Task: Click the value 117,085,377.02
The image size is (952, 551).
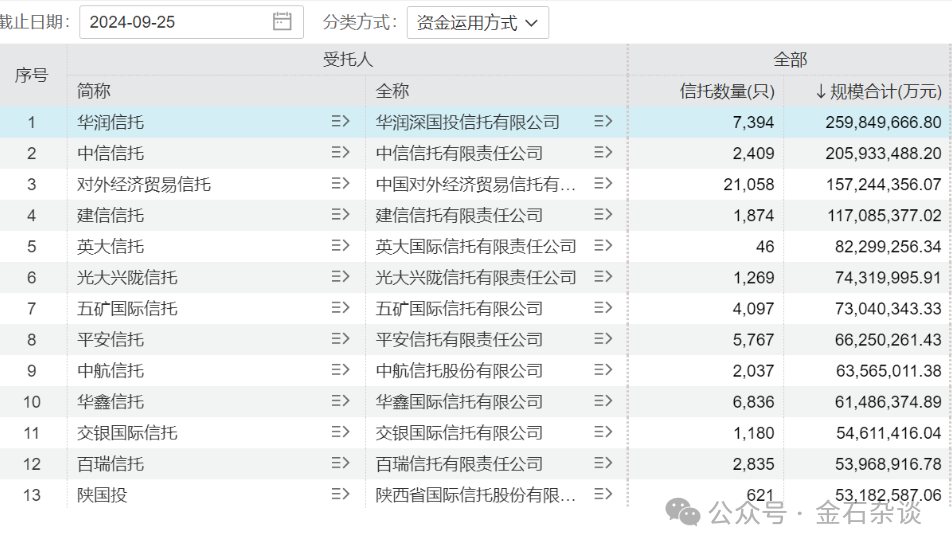Action: point(884,215)
